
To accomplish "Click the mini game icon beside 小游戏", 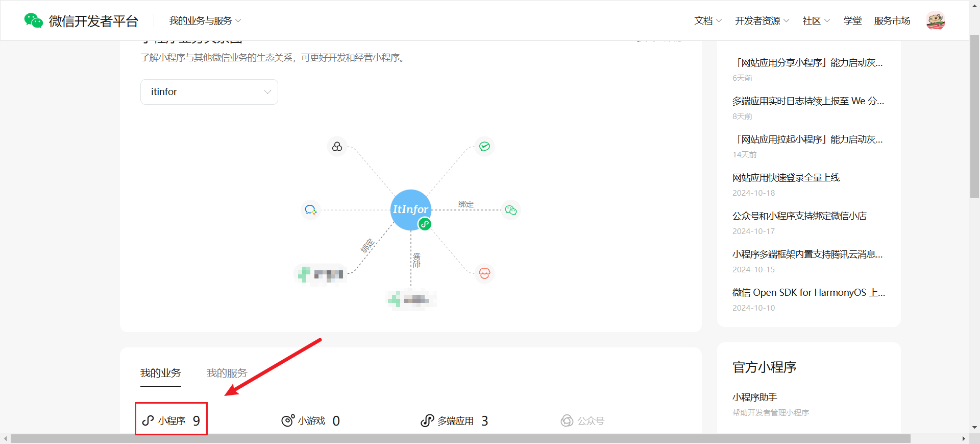I will coord(288,420).
